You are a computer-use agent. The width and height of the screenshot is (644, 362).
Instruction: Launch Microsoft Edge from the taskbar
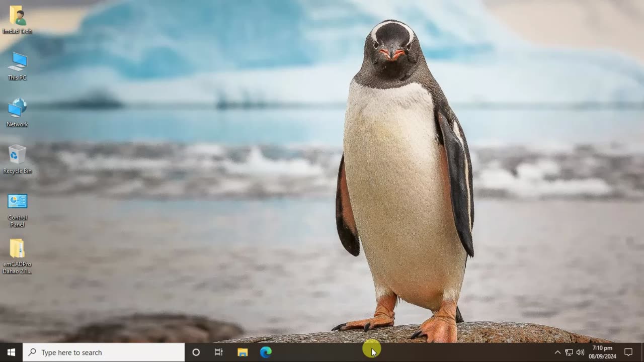tap(266, 352)
